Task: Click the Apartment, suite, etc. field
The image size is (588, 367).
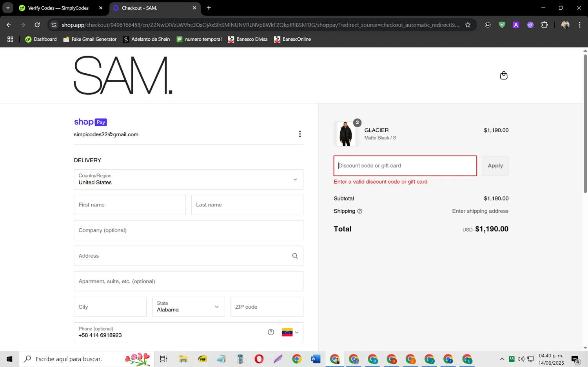Action: [x=189, y=281]
